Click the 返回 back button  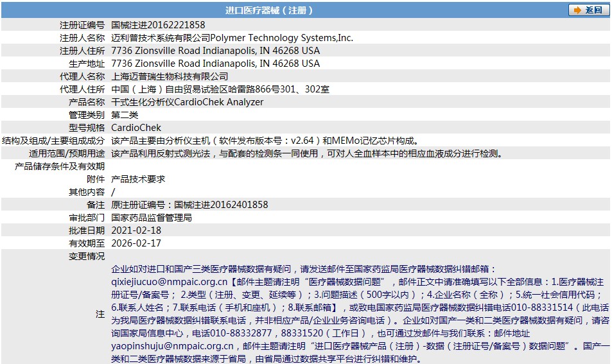(589, 10)
